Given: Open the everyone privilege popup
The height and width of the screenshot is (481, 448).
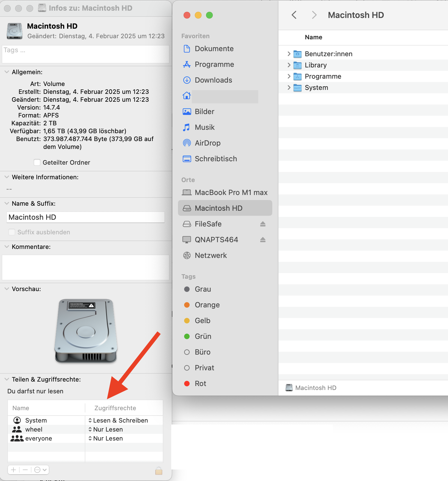Looking at the screenshot, I should click(x=106, y=438).
